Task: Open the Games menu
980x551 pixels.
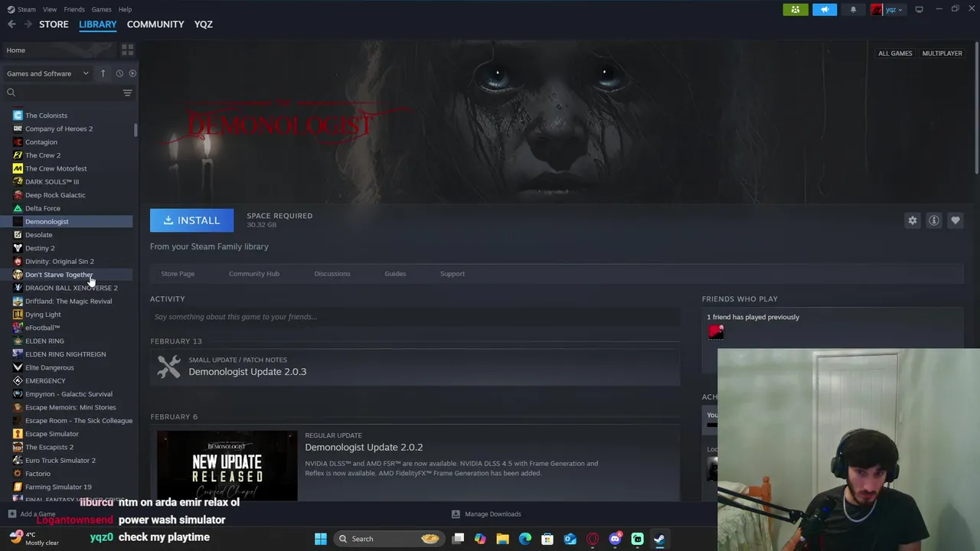Action: [101, 9]
